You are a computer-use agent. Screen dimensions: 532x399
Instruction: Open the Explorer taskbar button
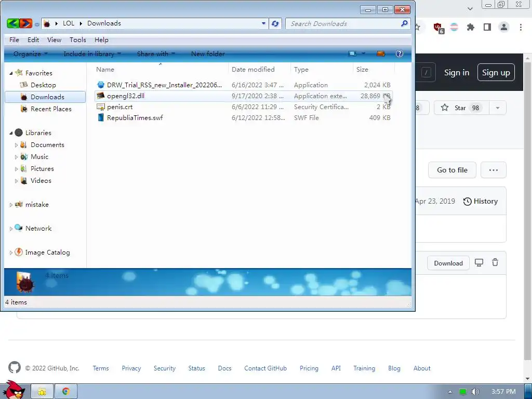click(x=42, y=392)
